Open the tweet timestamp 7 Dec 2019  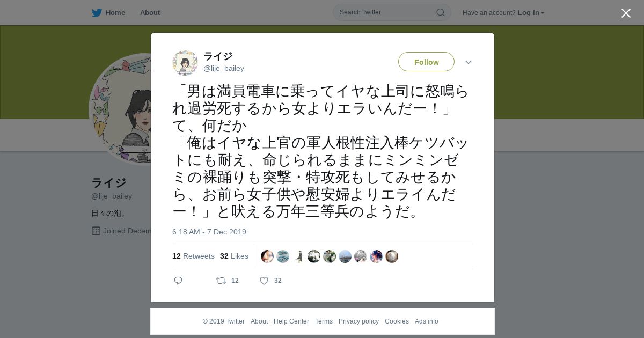pyautogui.click(x=209, y=232)
